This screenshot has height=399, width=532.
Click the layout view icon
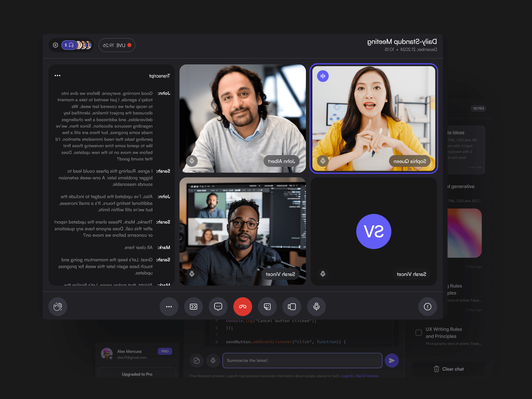[292, 306]
